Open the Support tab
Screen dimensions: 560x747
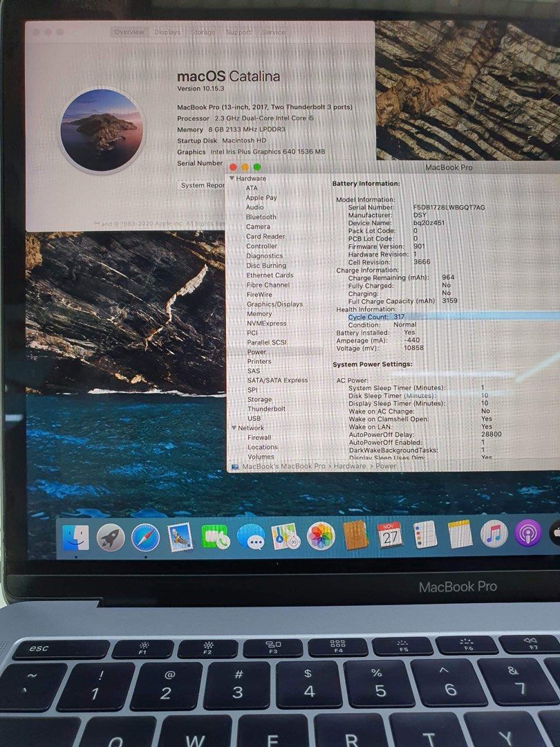tap(239, 32)
